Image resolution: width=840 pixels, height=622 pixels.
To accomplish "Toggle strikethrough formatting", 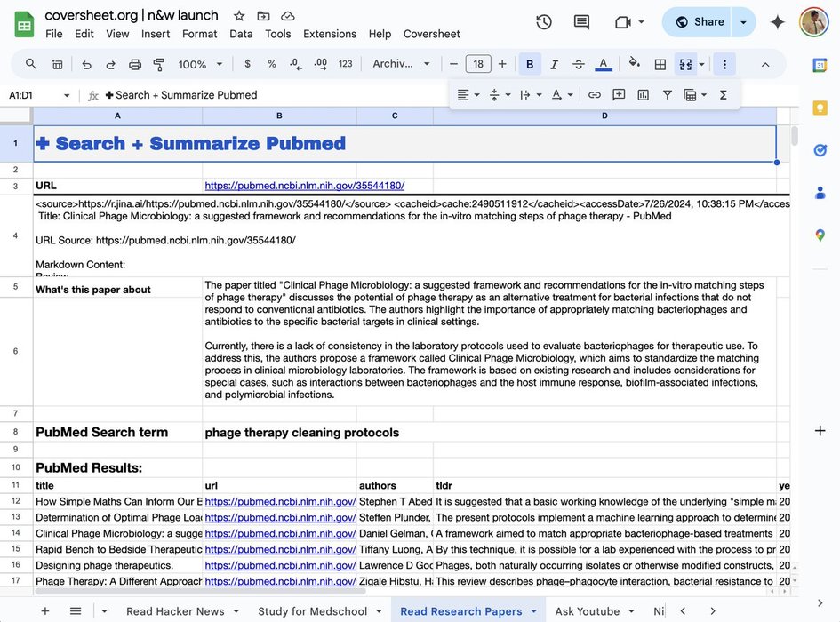I will [x=579, y=64].
